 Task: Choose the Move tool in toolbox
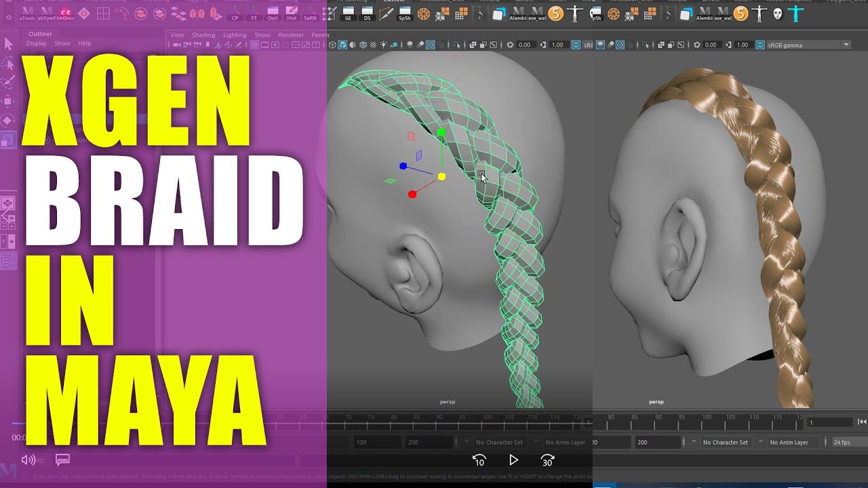click(8, 102)
